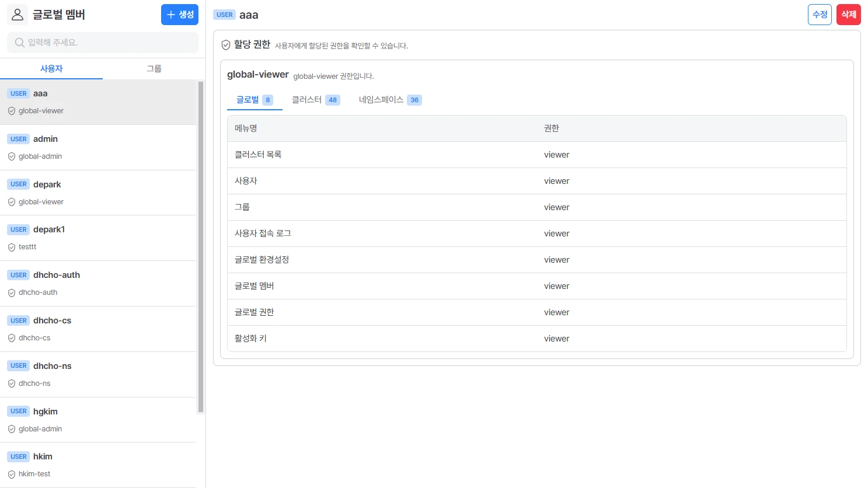Select user hkim in the list
The height and width of the screenshot is (488, 868).
pos(98,465)
